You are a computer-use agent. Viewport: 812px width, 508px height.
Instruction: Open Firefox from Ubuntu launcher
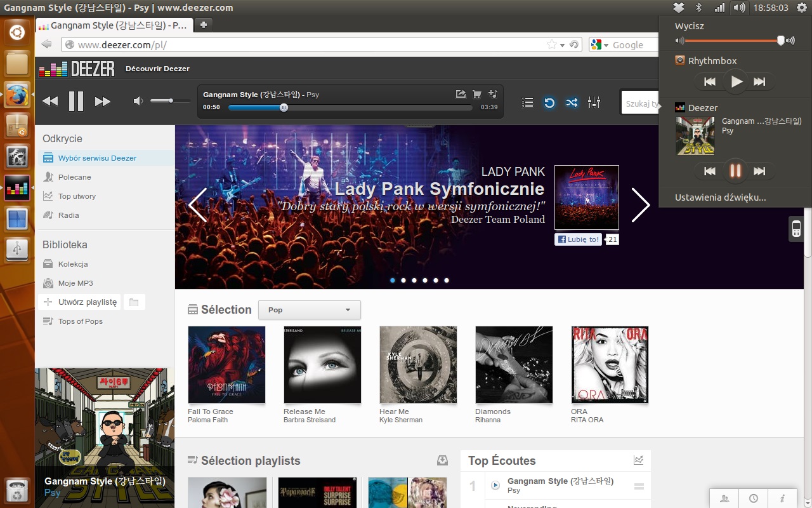click(x=17, y=96)
